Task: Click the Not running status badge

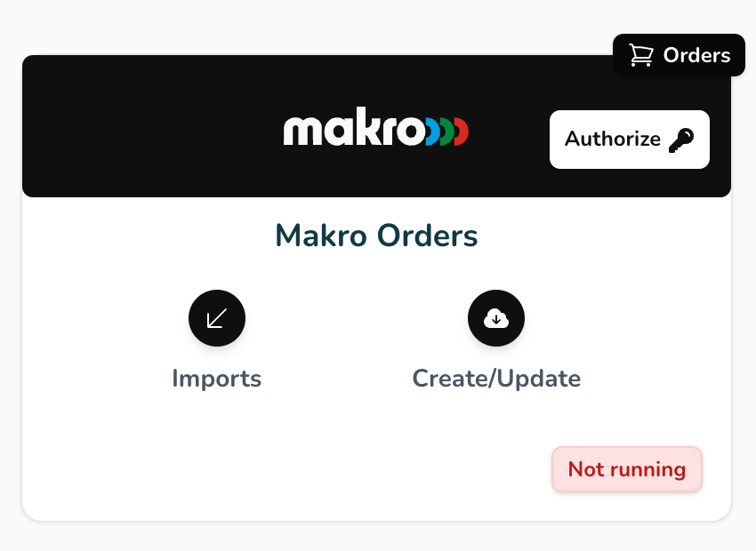Action: (x=627, y=469)
